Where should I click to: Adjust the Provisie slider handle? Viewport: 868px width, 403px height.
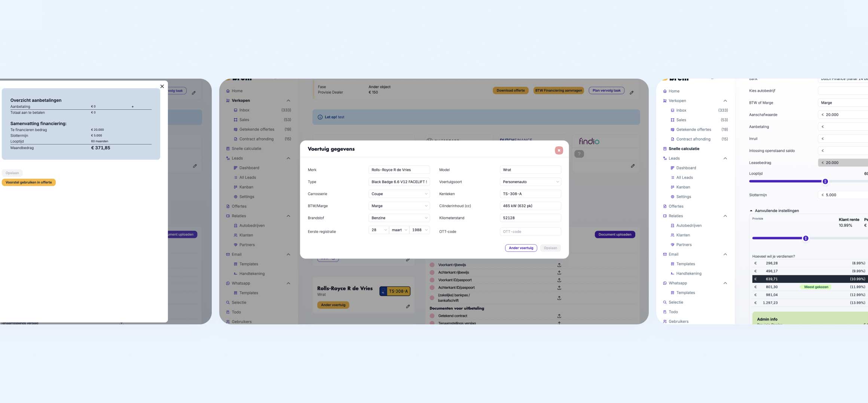(x=806, y=238)
